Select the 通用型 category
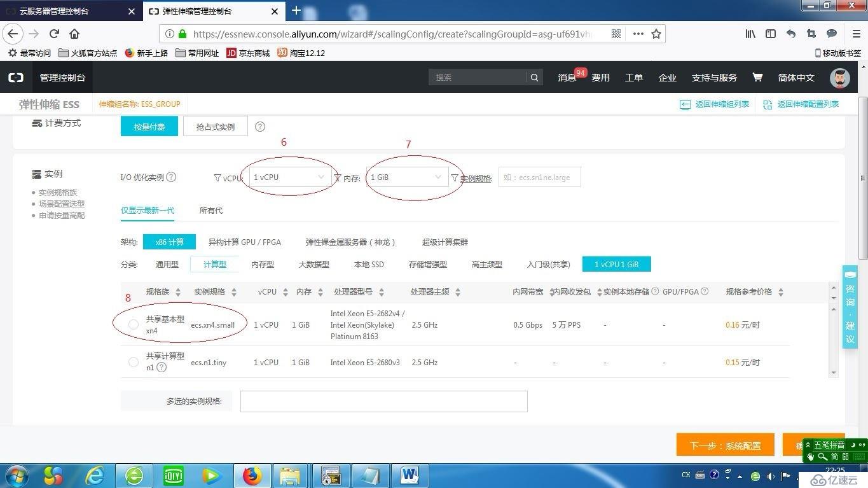The height and width of the screenshot is (488, 868). 167,264
